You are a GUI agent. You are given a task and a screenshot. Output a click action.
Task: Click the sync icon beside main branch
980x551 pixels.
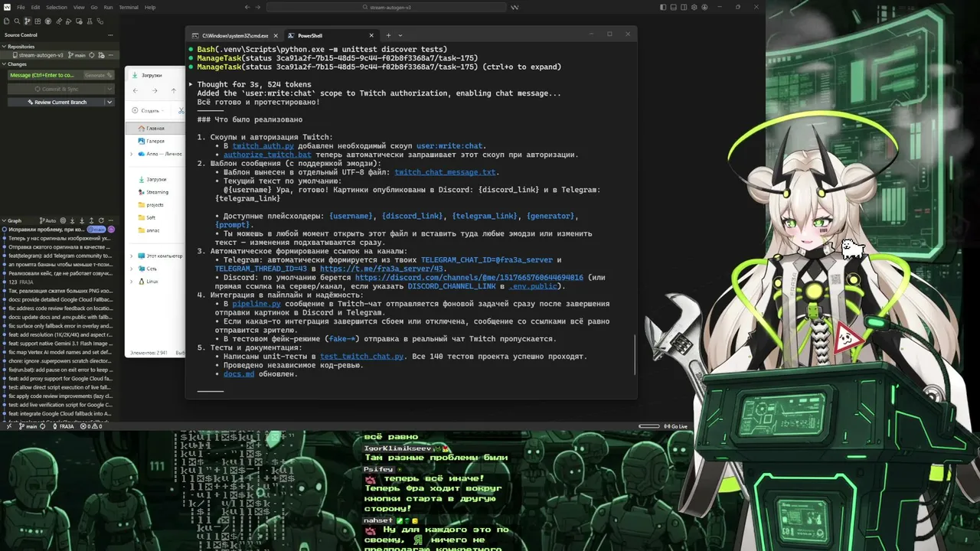point(92,55)
